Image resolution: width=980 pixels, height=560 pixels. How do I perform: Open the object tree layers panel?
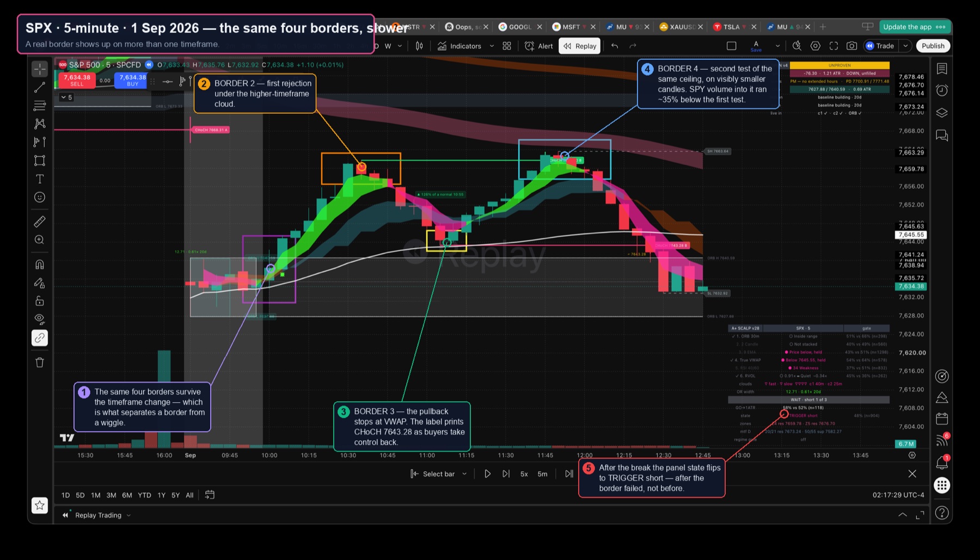click(x=942, y=113)
